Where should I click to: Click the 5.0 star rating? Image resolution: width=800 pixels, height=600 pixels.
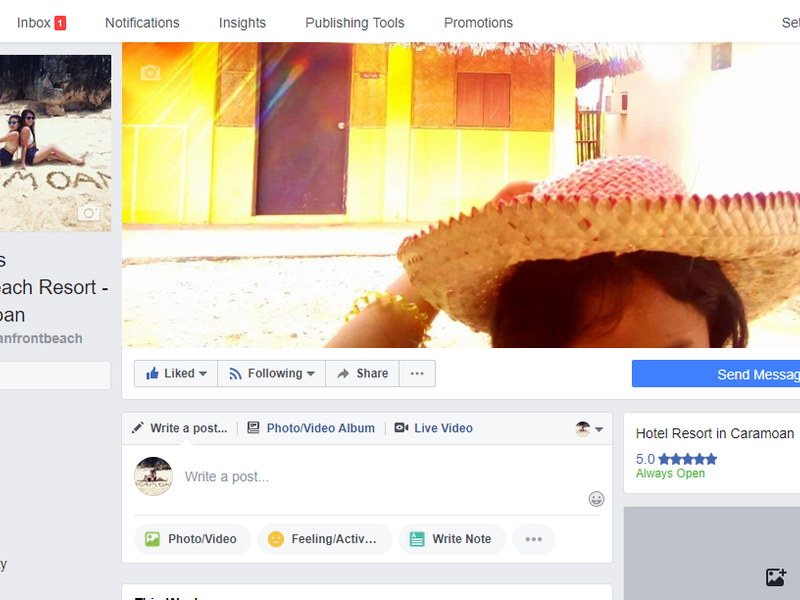click(676, 459)
